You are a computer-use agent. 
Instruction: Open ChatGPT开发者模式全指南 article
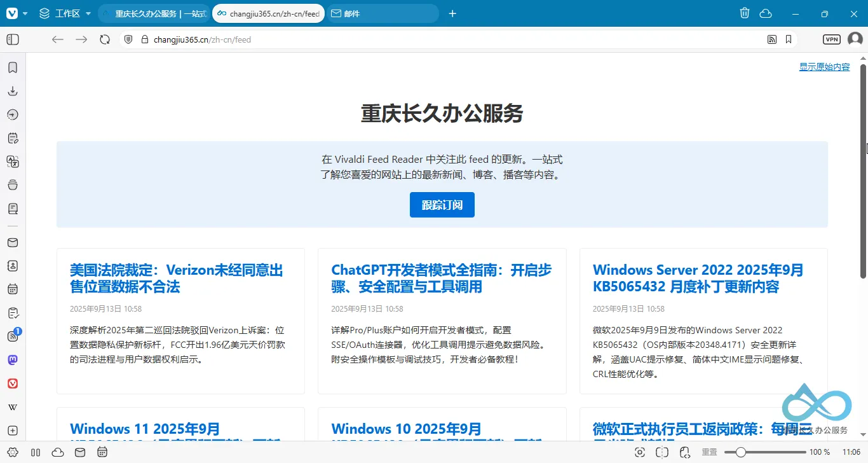click(x=442, y=278)
